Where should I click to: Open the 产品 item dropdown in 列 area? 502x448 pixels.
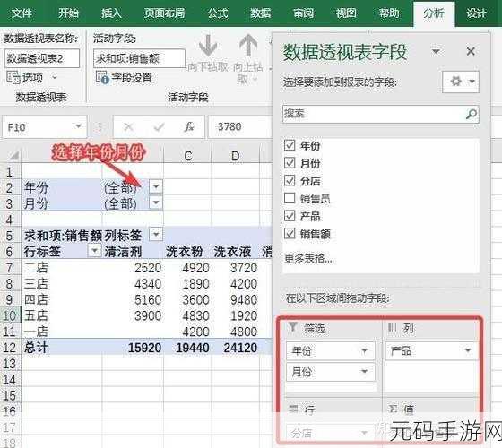pyautogui.click(x=468, y=350)
